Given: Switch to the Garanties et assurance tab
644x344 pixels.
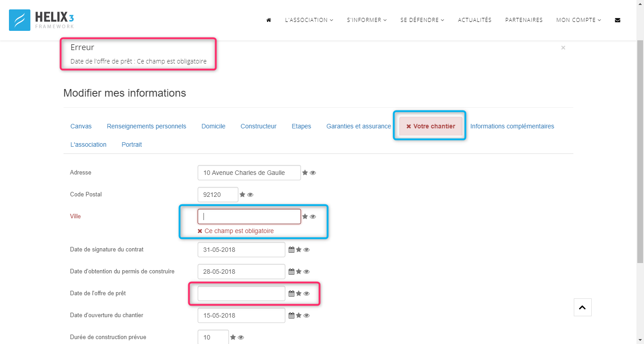Looking at the screenshot, I should coord(359,126).
